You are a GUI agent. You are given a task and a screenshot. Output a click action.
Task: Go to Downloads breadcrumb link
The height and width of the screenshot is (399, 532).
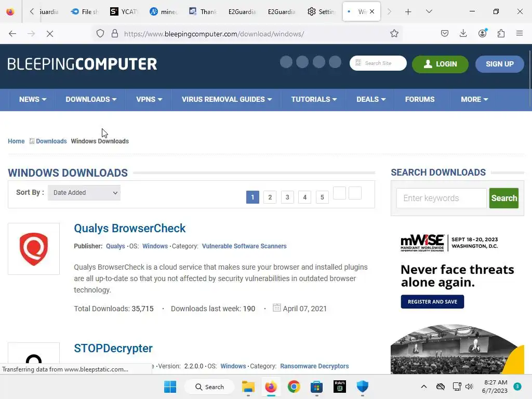point(51,141)
